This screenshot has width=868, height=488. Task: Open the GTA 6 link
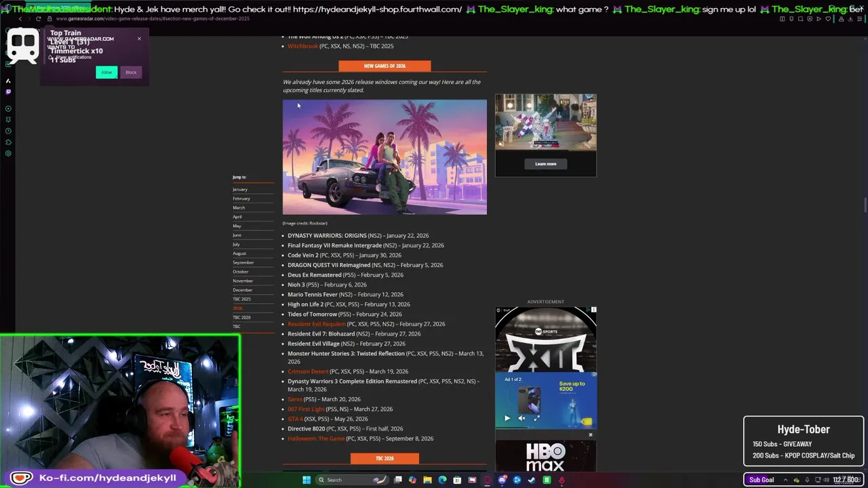point(295,419)
